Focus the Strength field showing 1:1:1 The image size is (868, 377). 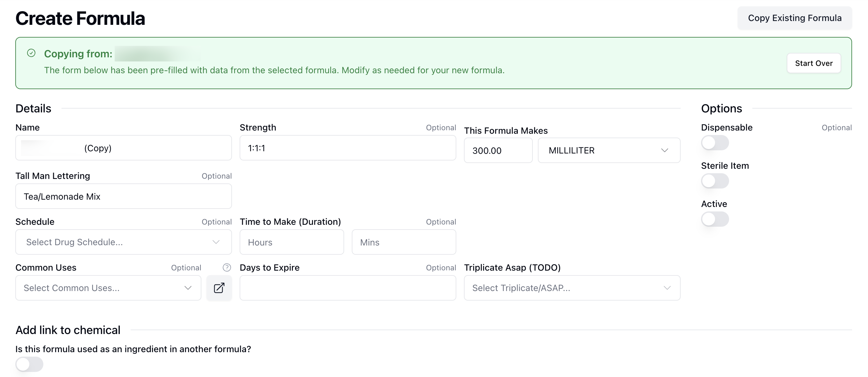(x=347, y=148)
